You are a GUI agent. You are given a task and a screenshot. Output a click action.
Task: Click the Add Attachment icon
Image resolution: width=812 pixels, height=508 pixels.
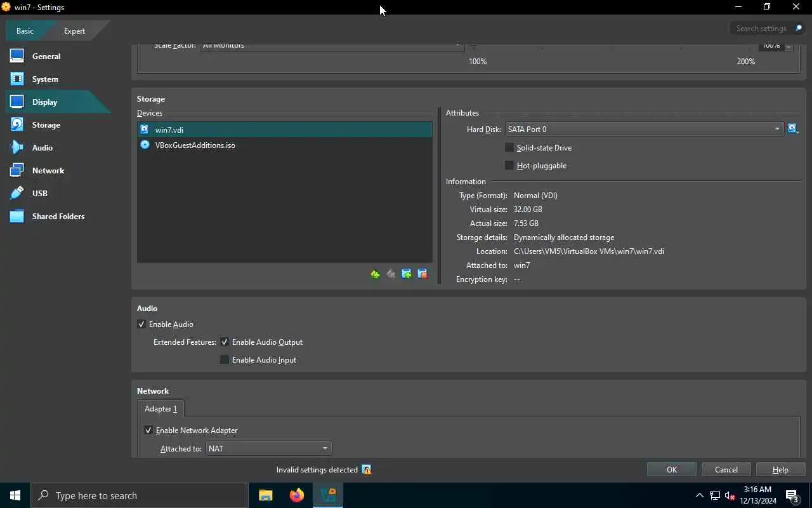click(x=407, y=274)
